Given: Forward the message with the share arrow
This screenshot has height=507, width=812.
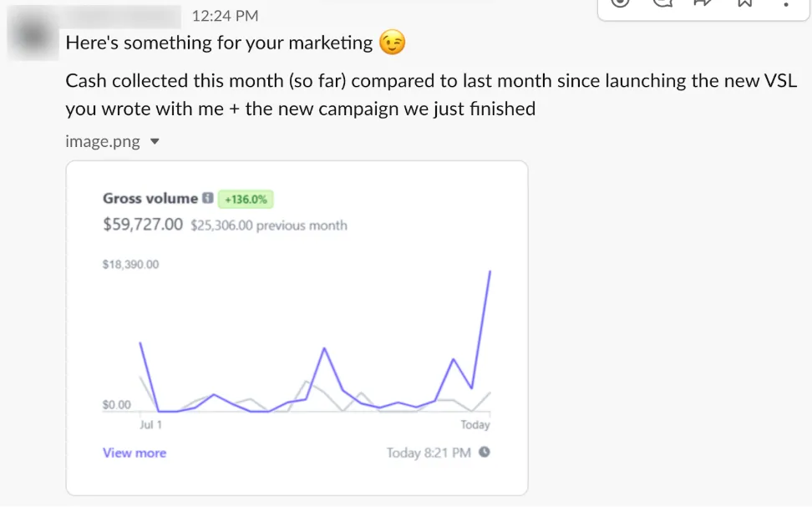Looking at the screenshot, I should point(703,3).
